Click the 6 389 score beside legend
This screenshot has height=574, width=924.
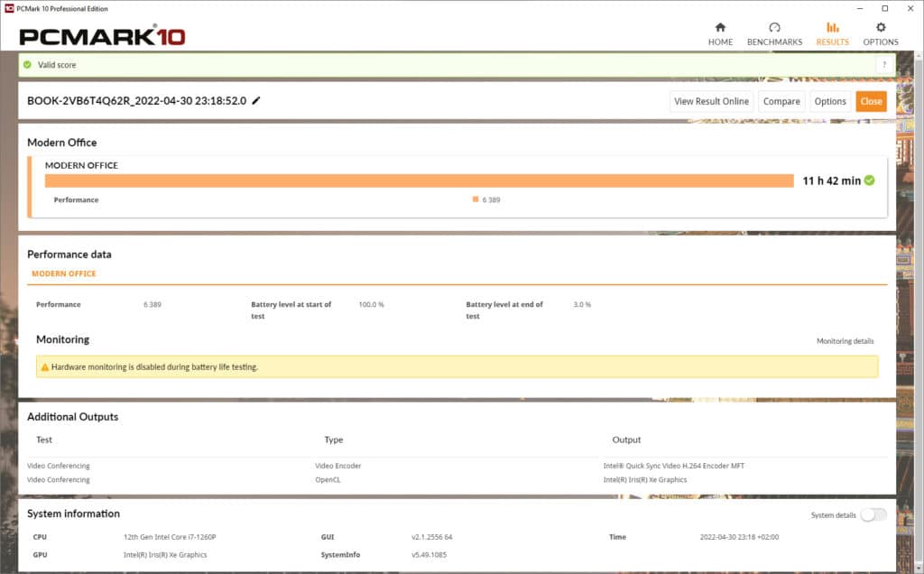[x=491, y=199]
